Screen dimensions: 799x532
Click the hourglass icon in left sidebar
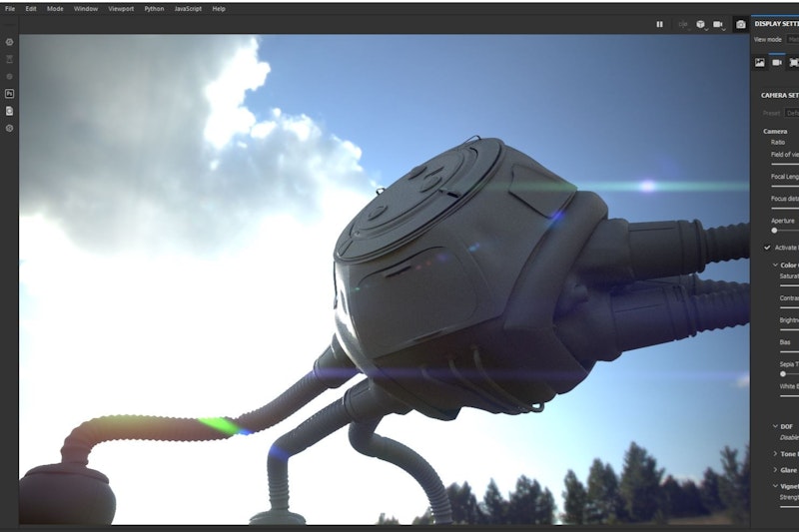click(9, 59)
